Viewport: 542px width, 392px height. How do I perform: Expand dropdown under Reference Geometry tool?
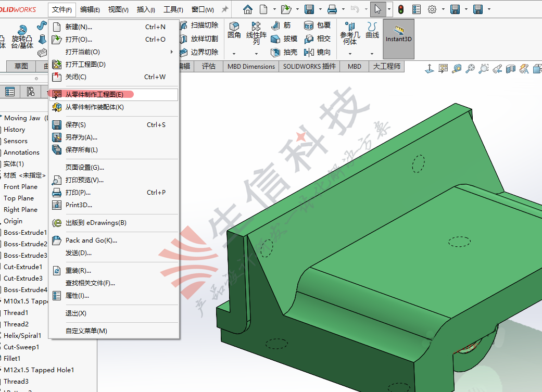[x=350, y=54]
